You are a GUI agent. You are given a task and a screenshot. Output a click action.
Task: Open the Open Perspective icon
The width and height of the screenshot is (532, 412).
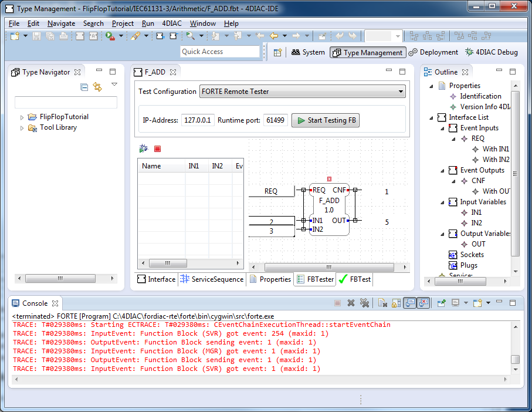[x=278, y=53]
